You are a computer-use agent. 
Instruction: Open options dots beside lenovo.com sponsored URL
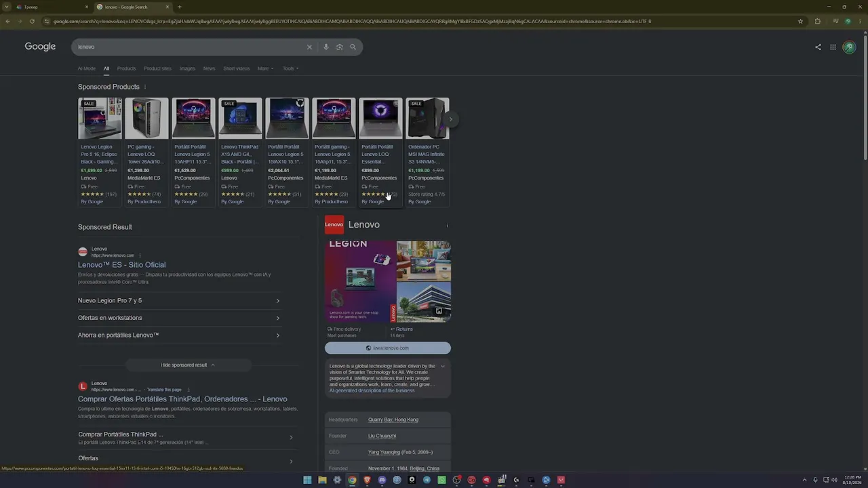(x=140, y=256)
